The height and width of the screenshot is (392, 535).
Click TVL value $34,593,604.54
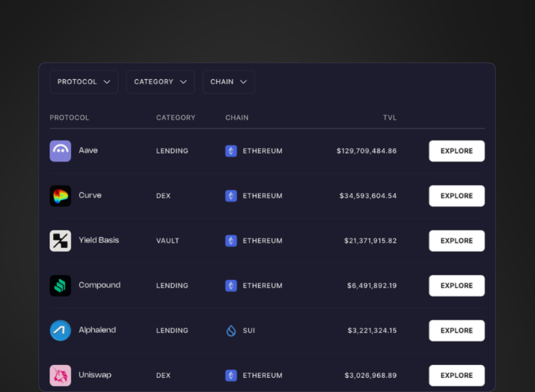pos(368,196)
